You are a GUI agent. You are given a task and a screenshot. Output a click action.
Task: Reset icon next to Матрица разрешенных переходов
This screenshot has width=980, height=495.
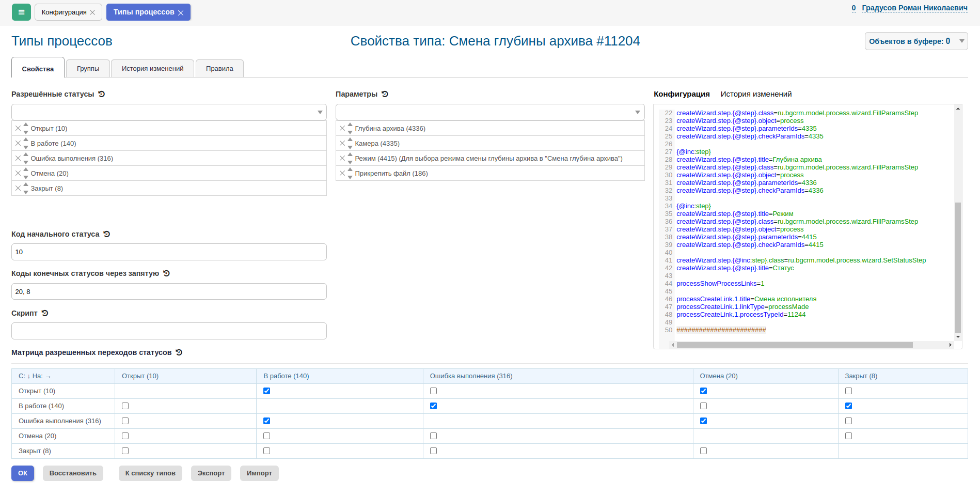coord(179,352)
